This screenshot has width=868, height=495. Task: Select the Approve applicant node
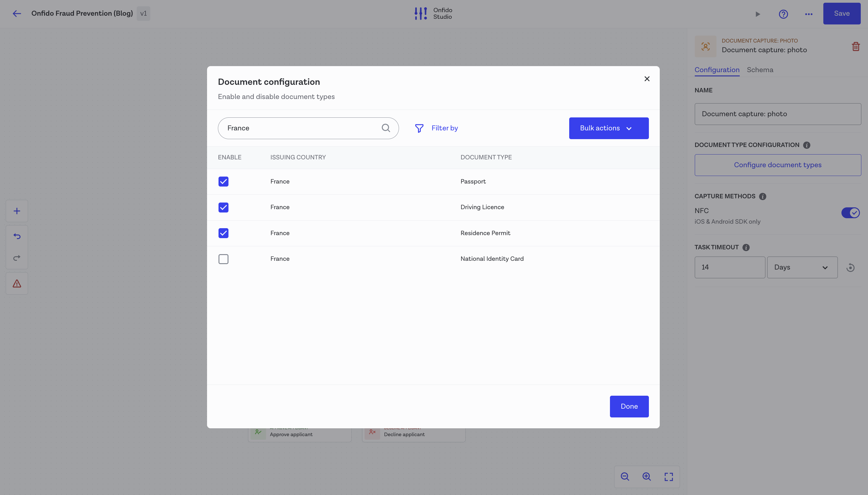tap(299, 435)
